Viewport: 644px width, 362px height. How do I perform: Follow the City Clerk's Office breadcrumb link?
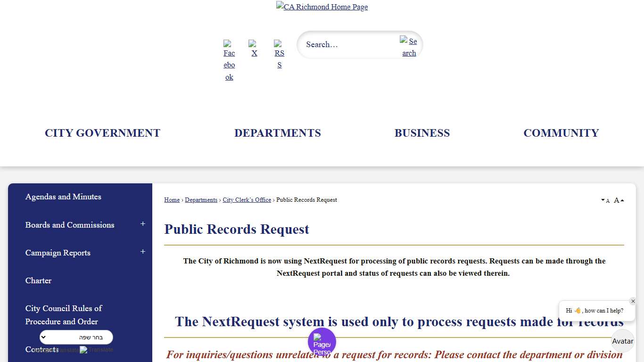pyautogui.click(x=247, y=199)
